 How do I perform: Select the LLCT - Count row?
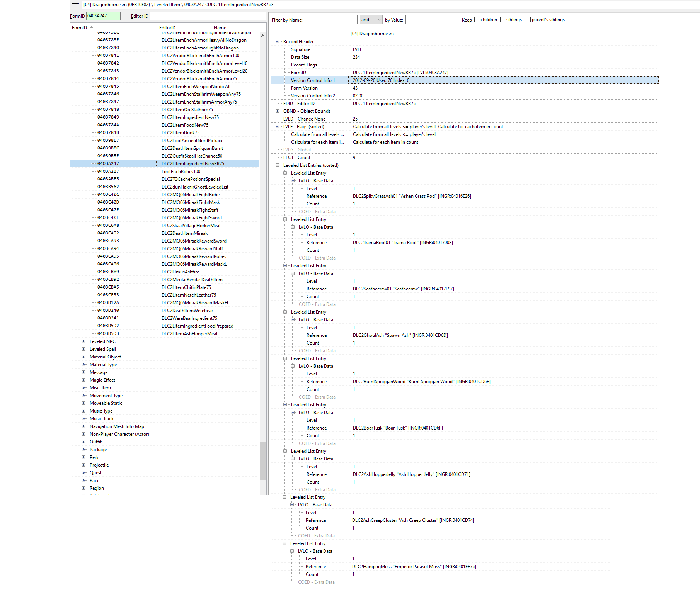click(x=465, y=158)
